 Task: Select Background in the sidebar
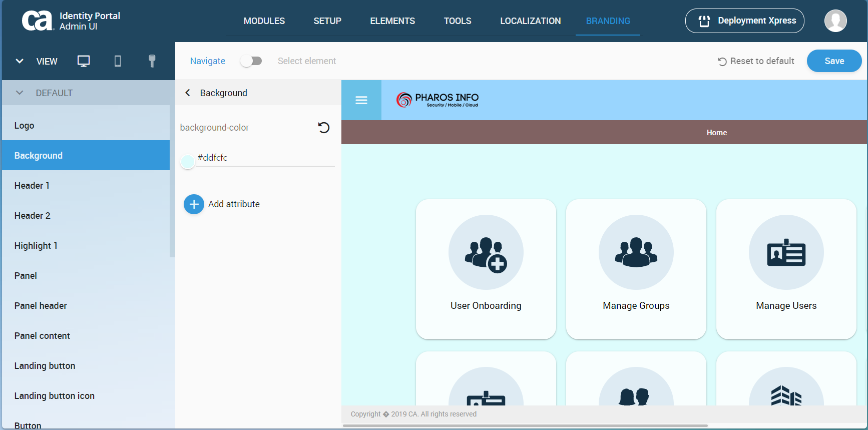point(86,156)
